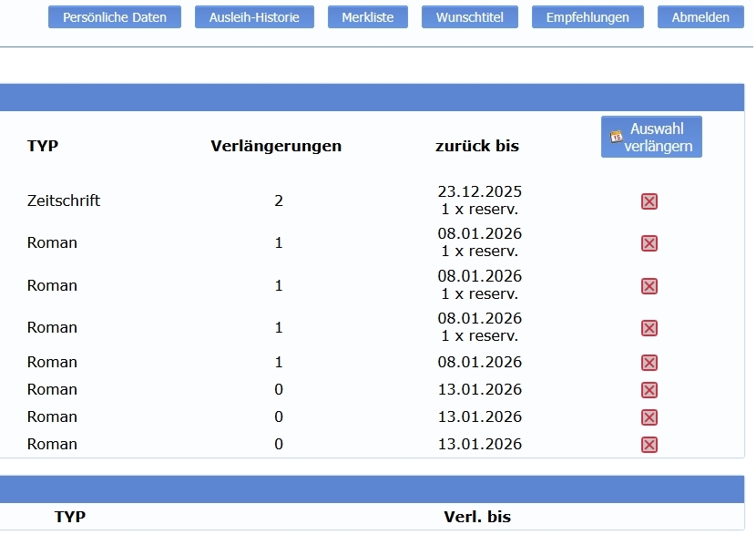756x545 pixels.
Task: Click red X for Roman due 08.01.2026 without reservation
Action: coord(649,363)
